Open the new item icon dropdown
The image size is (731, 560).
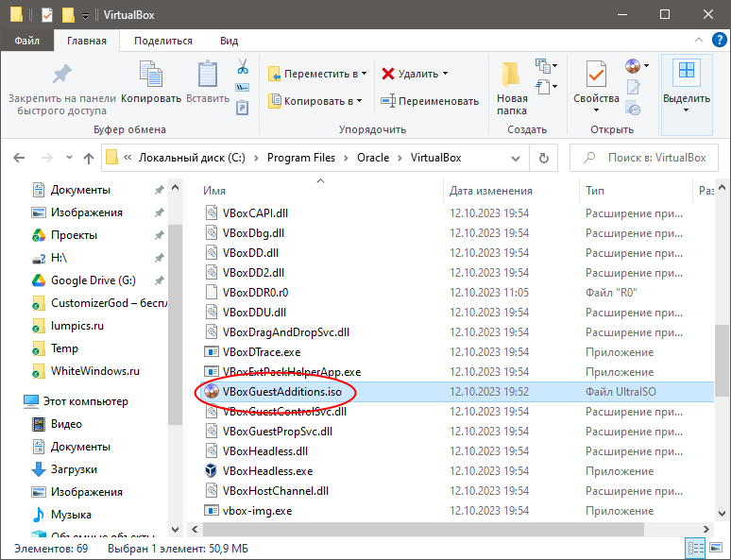(x=547, y=66)
